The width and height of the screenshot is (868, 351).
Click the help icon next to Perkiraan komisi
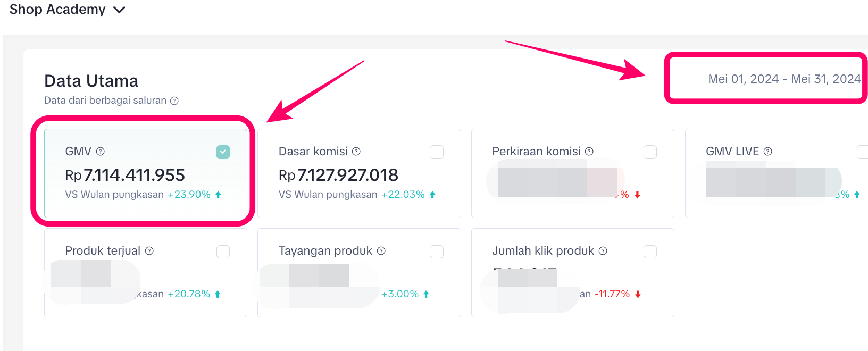coord(589,152)
